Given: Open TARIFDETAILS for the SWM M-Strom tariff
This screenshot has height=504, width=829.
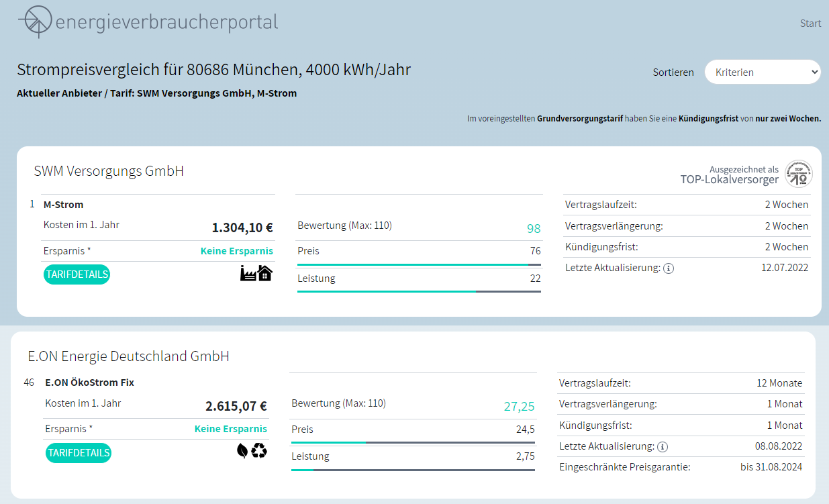Looking at the screenshot, I should click(x=77, y=274).
